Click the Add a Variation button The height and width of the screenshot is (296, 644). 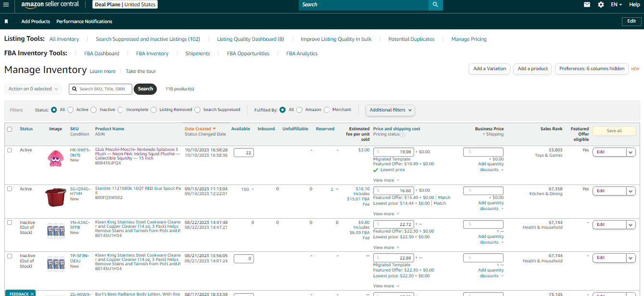coord(490,69)
